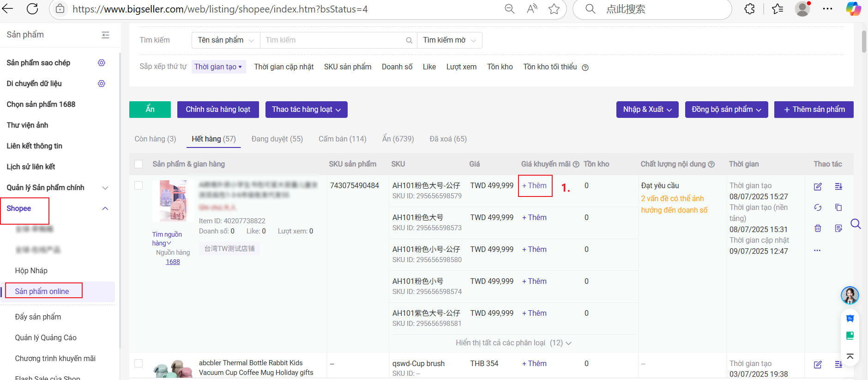Open the three-dots more actions menu
This screenshot has height=380, width=868.
point(817,250)
